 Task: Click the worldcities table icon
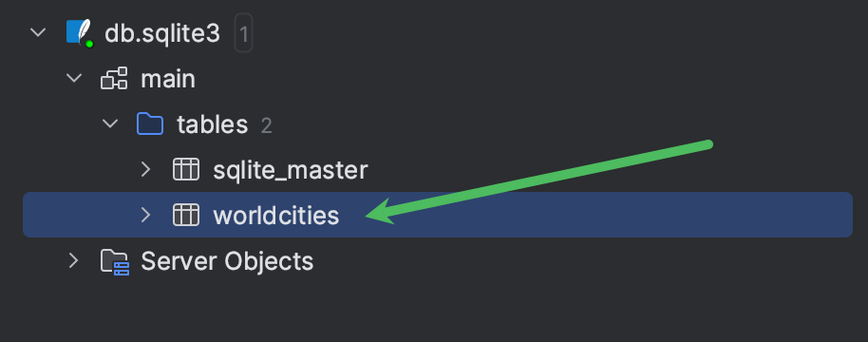186,215
